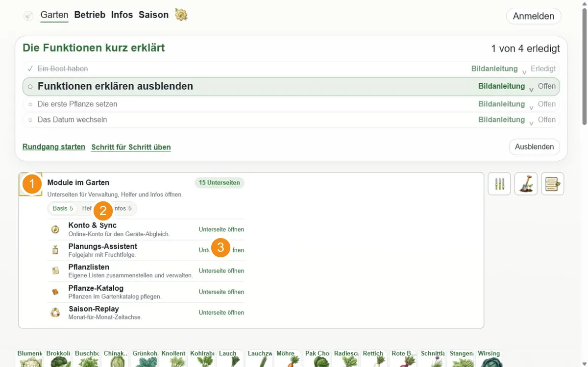The width and height of the screenshot is (588, 367).
Task: Open the Infos top navigation tab
Action: pyautogui.click(x=122, y=15)
